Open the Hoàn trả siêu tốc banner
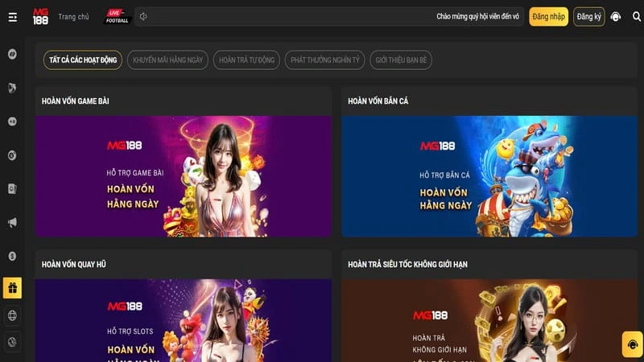 [x=489, y=320]
